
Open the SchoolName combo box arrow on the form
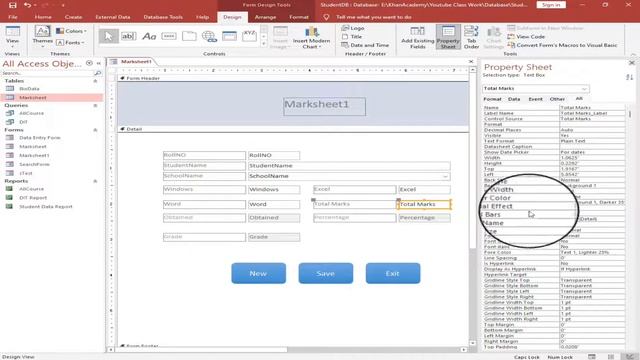click(x=445, y=176)
